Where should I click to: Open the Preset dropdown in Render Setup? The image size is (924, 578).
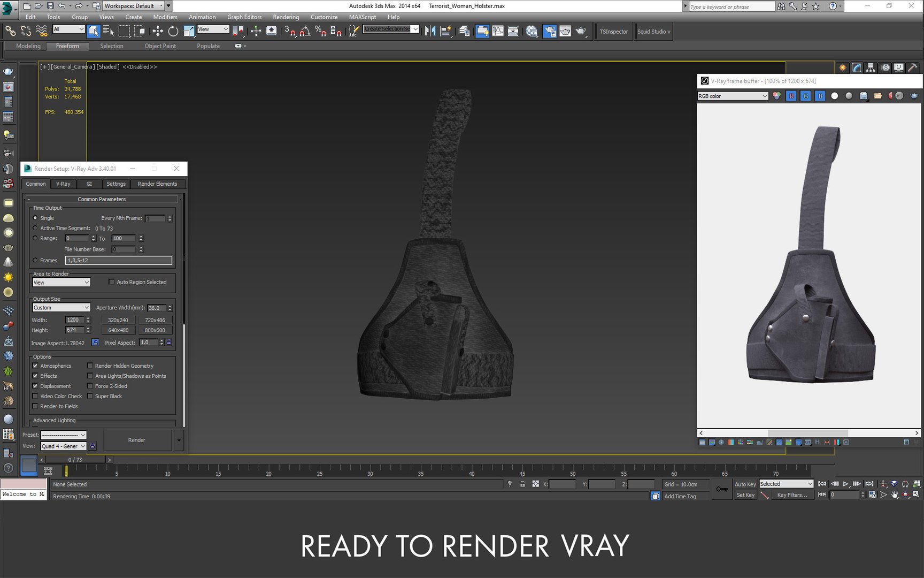pyautogui.click(x=64, y=435)
